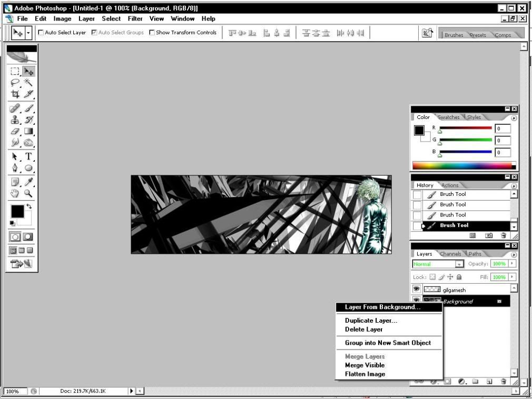This screenshot has height=399, width=532.
Task: Enable Show Transform Controls checkbox
Action: pyautogui.click(x=152, y=33)
